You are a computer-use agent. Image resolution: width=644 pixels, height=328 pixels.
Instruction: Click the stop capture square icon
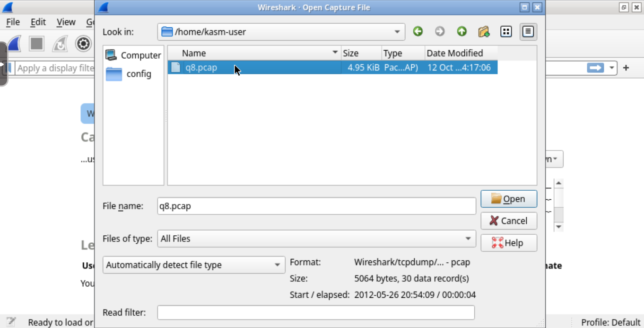click(36, 44)
